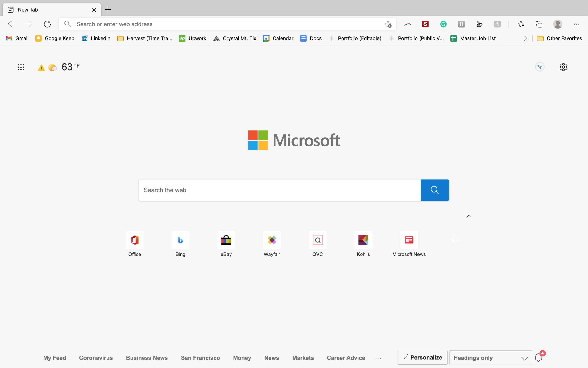The height and width of the screenshot is (368, 588).
Task: Open the Portfolio (Editable) bookmark
Action: (x=355, y=38)
